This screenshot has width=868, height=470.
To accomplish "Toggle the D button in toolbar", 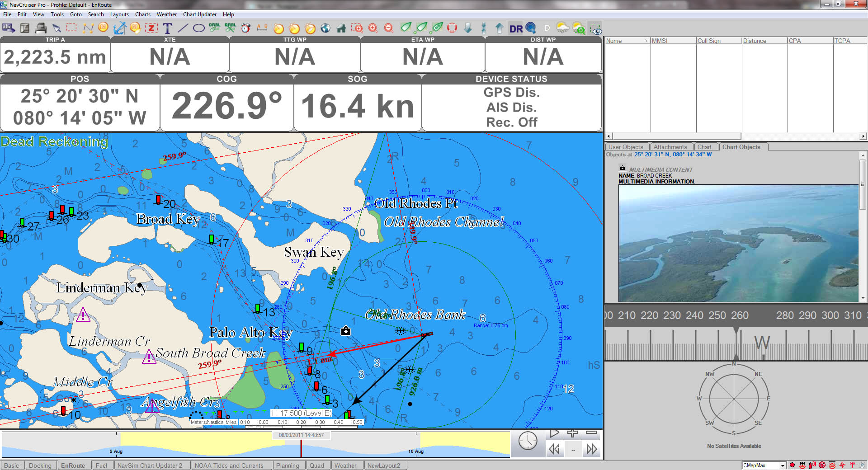I will (547, 28).
